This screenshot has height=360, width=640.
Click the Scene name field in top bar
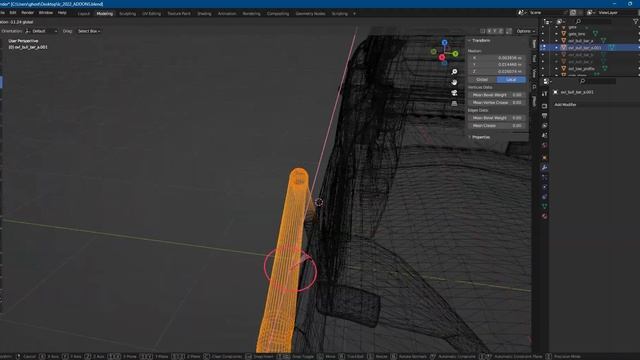coord(545,13)
